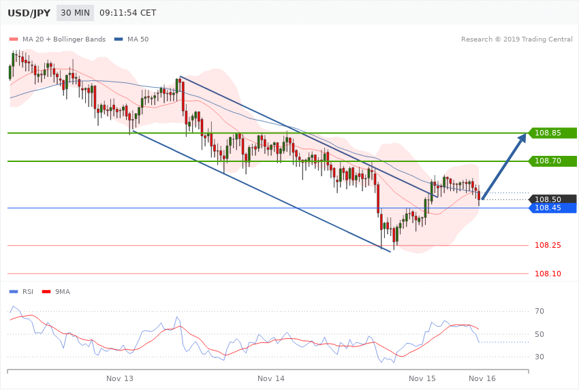The width and height of the screenshot is (579, 392).
Task: Click the MA 20 + Bollinger Bands legend swatch
Action: (14, 39)
